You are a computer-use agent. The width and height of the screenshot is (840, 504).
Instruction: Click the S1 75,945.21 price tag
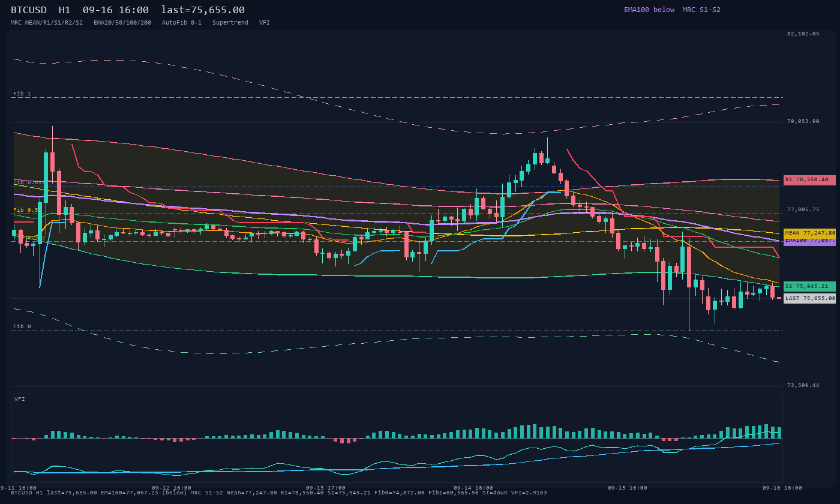809,287
